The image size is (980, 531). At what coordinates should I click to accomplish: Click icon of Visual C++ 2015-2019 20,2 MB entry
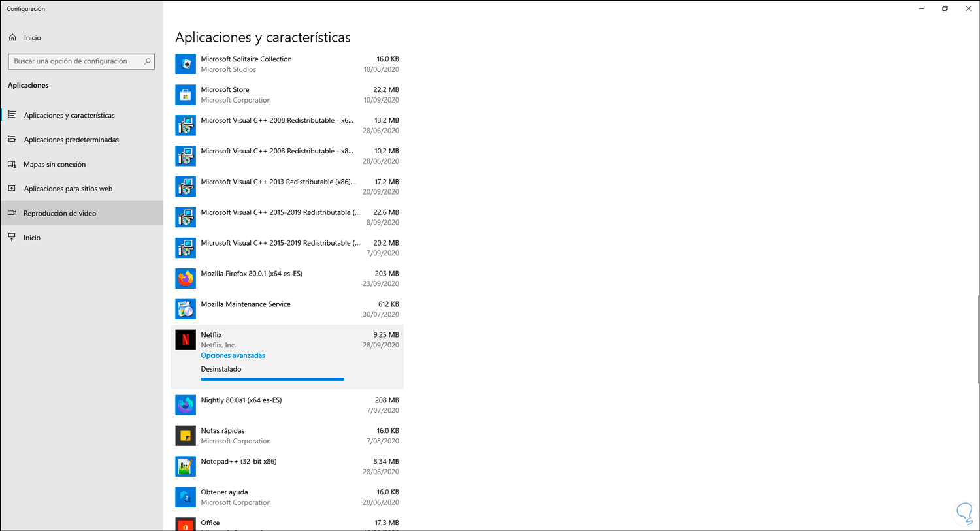186,248
